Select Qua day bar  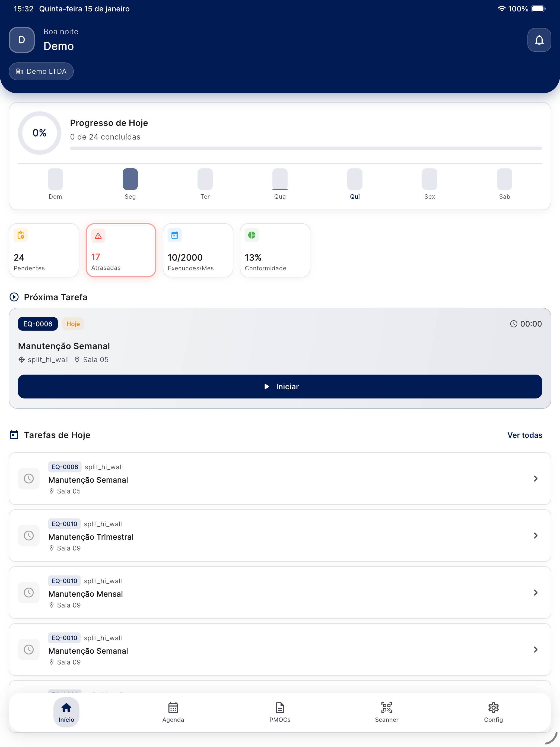[x=280, y=180]
